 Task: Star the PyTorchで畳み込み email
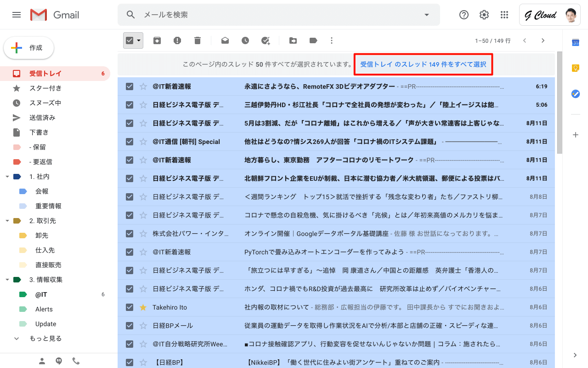(143, 252)
